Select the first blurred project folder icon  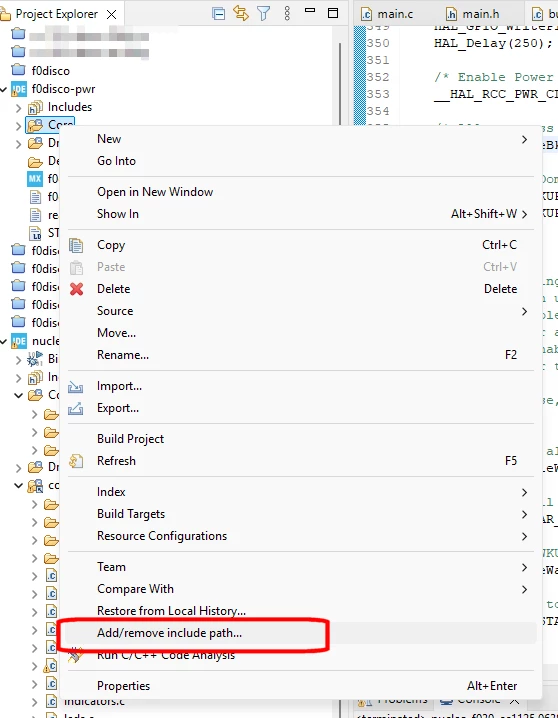click(x=18, y=33)
